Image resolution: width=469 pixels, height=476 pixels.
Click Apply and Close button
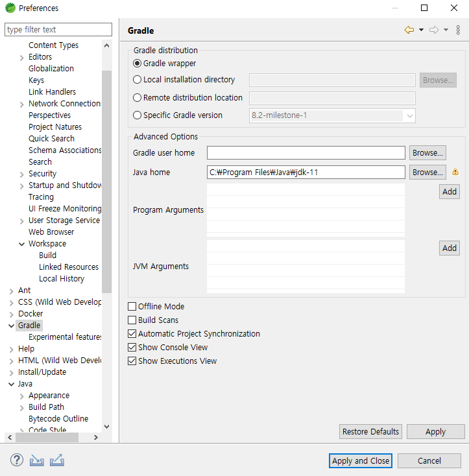360,461
